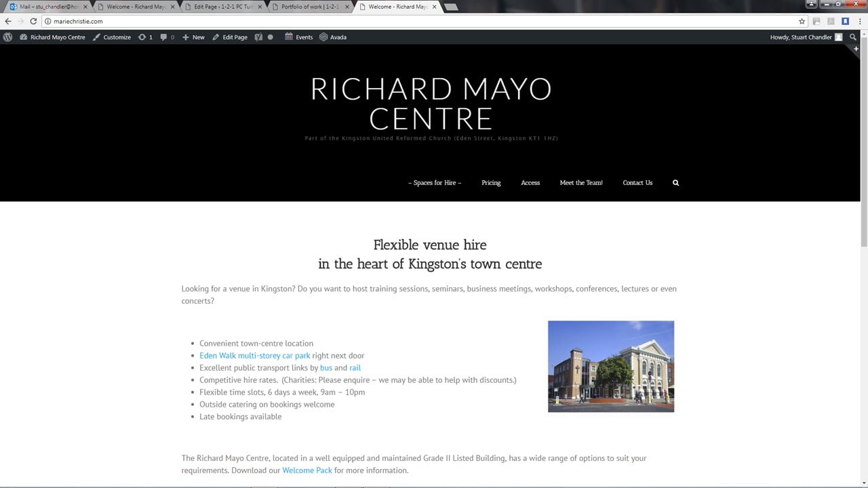The height and width of the screenshot is (488, 868).
Task: Click the browser forward arrow
Action: click(20, 21)
